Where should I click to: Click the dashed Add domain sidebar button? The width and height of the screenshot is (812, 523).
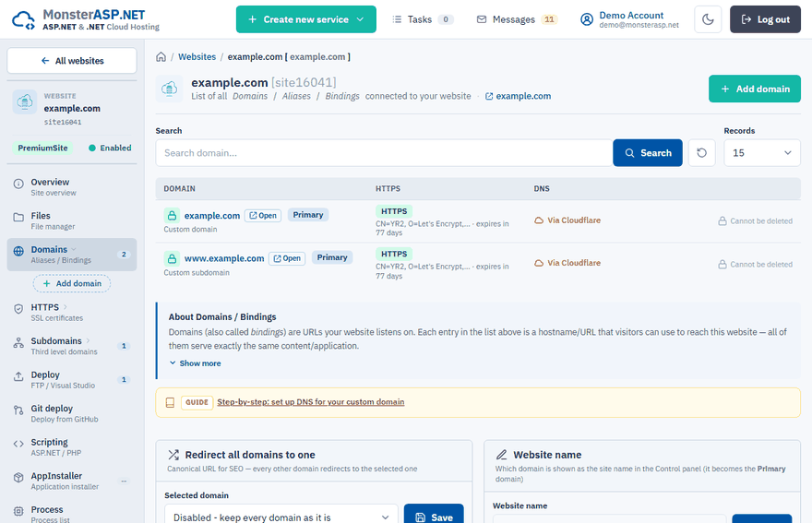tap(72, 283)
